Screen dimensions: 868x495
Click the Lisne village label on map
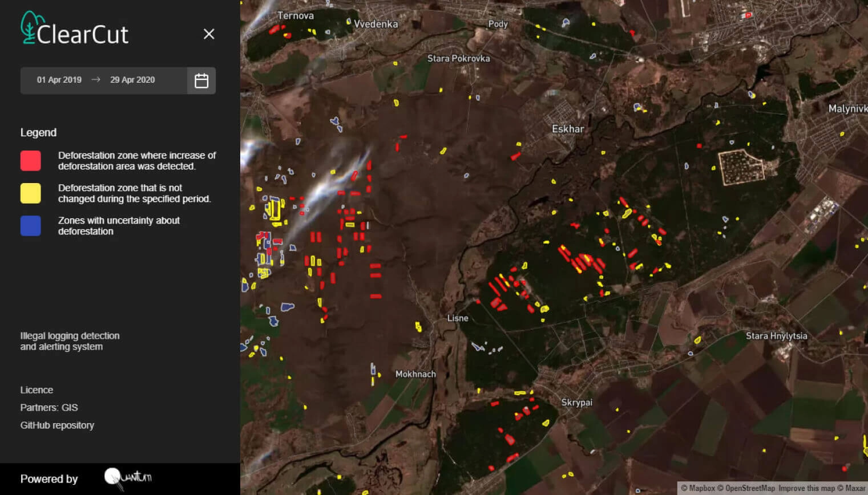pos(458,318)
